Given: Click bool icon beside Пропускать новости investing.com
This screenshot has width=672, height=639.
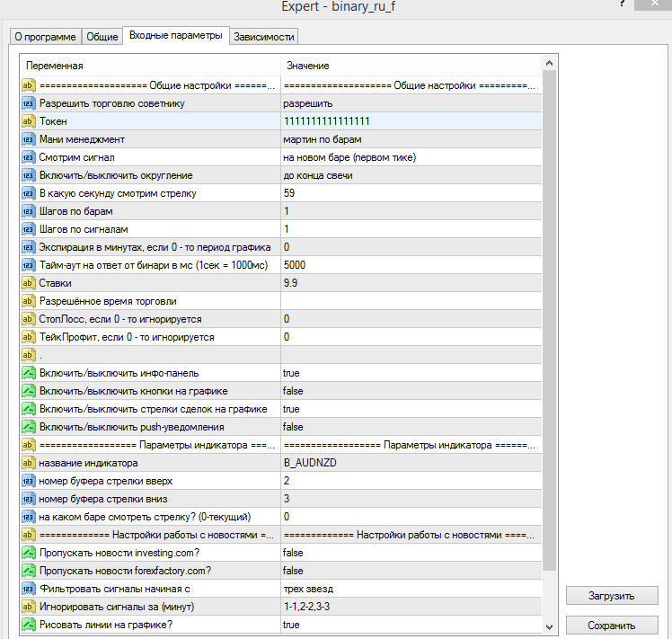Looking at the screenshot, I should 28,553.
